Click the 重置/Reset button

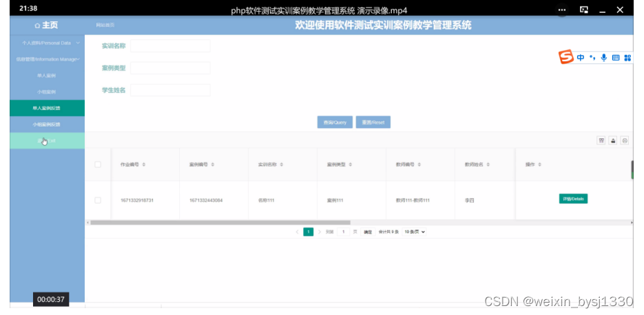point(373,122)
